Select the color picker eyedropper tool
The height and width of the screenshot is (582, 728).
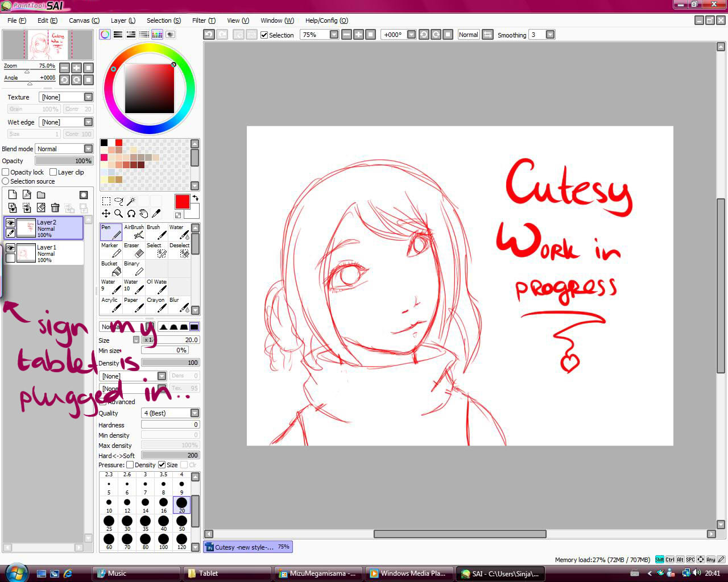point(156,214)
